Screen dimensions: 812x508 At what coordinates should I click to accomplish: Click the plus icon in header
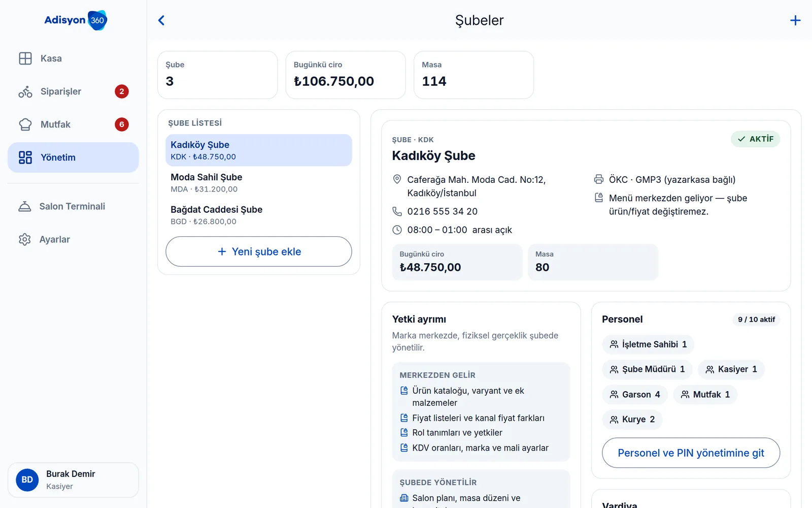click(x=795, y=20)
